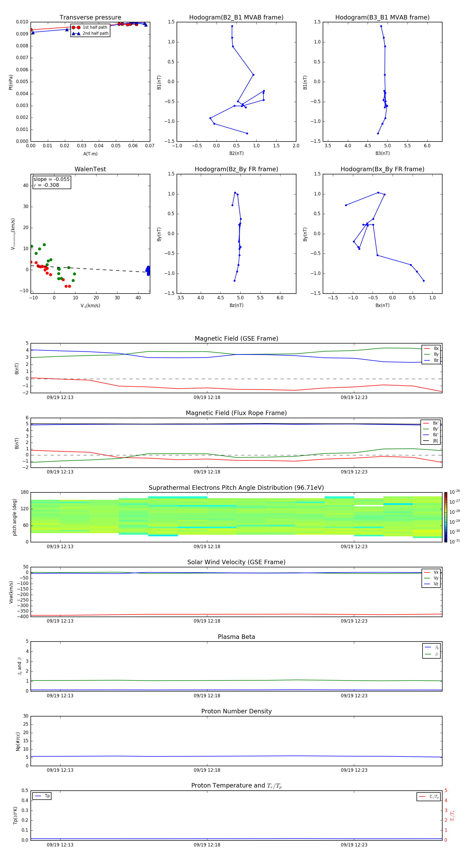Click the 'Np(#/cc)' y-axis label
The image size is (473, 868).
(18, 741)
